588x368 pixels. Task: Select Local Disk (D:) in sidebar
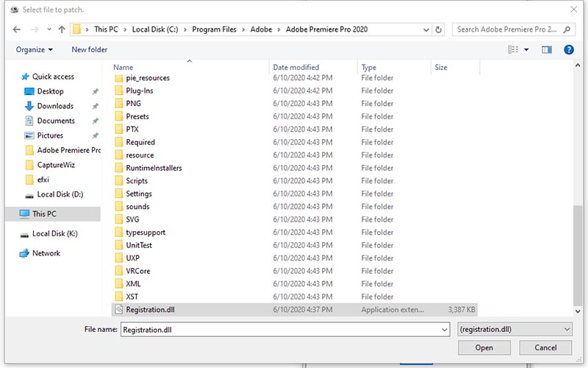coord(60,194)
